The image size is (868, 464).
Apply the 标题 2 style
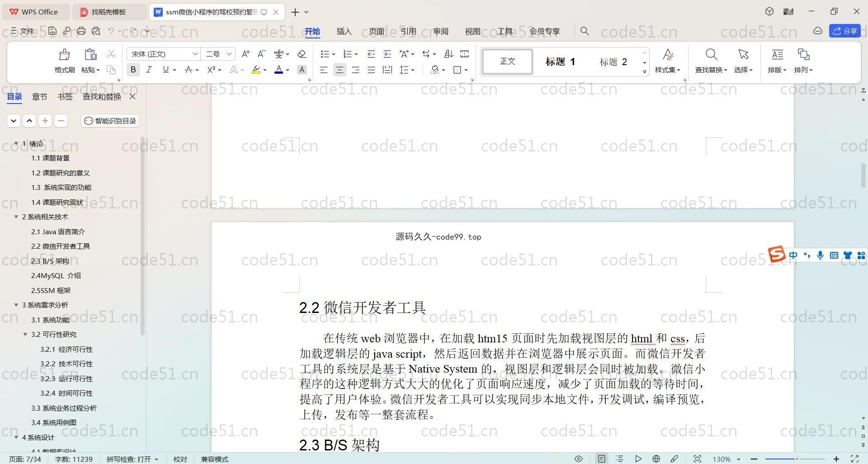(613, 62)
